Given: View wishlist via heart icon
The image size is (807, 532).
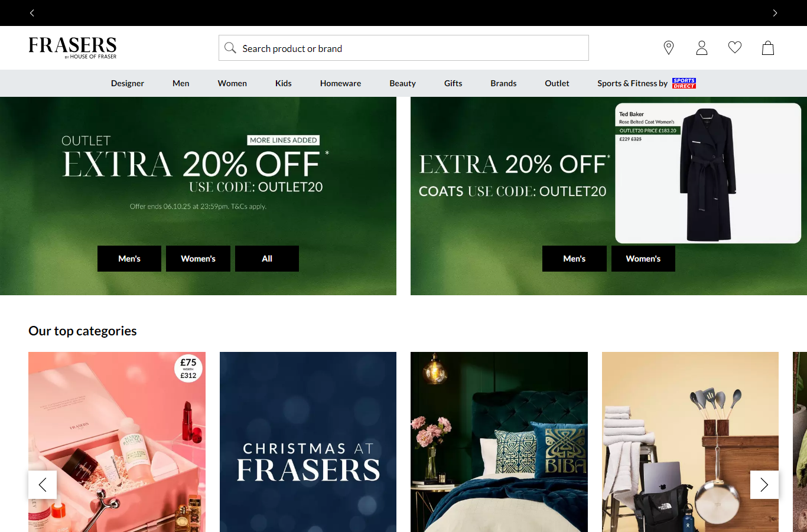Looking at the screenshot, I should click(735, 47).
